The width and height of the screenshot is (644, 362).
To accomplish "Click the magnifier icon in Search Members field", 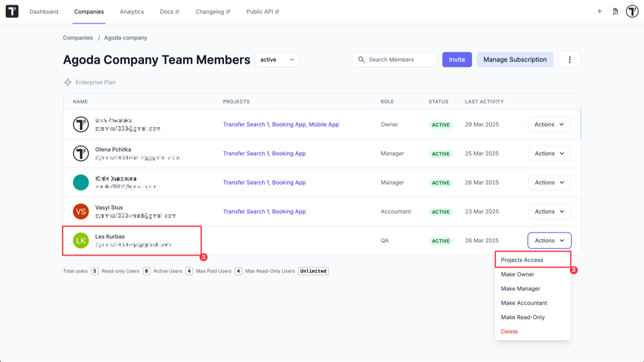I will pos(361,59).
